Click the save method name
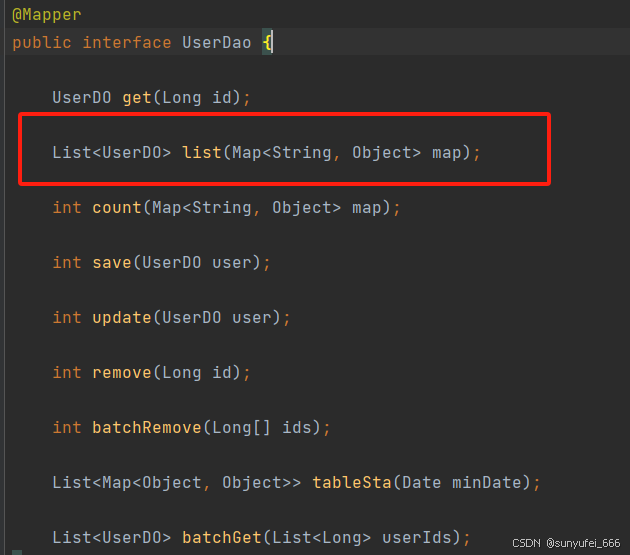The width and height of the screenshot is (630, 555). pyautogui.click(x=112, y=263)
